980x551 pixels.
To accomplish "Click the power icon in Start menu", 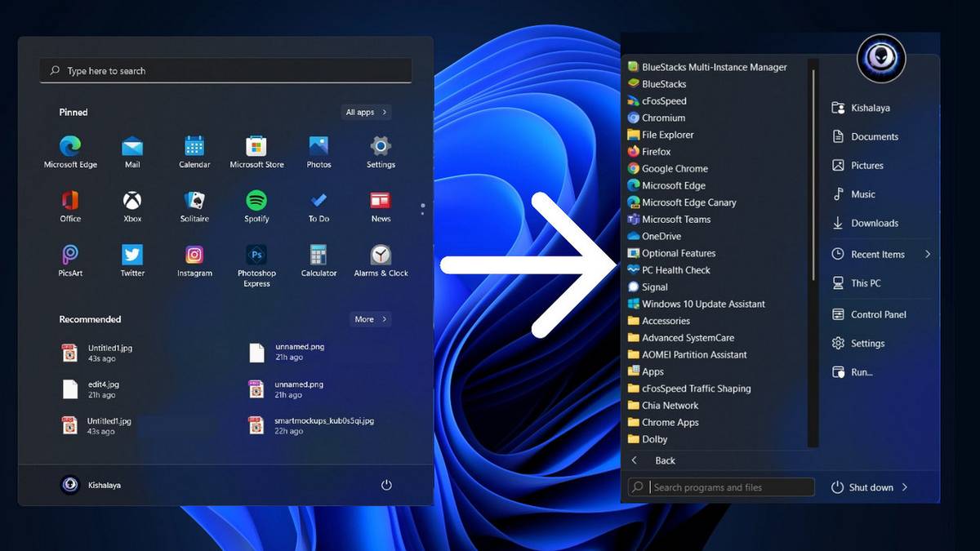I will (386, 485).
